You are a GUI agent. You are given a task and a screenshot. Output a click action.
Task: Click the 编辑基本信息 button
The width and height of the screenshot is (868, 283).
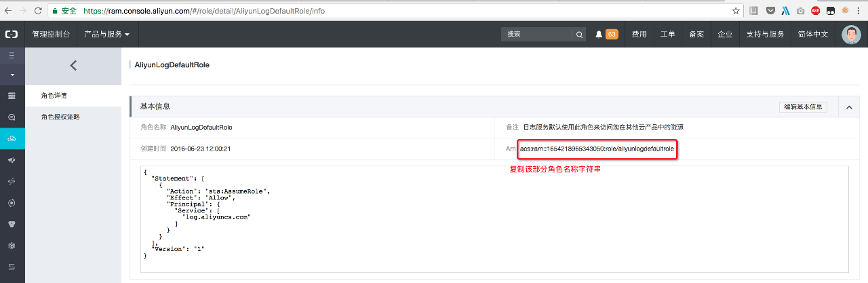[x=804, y=107]
